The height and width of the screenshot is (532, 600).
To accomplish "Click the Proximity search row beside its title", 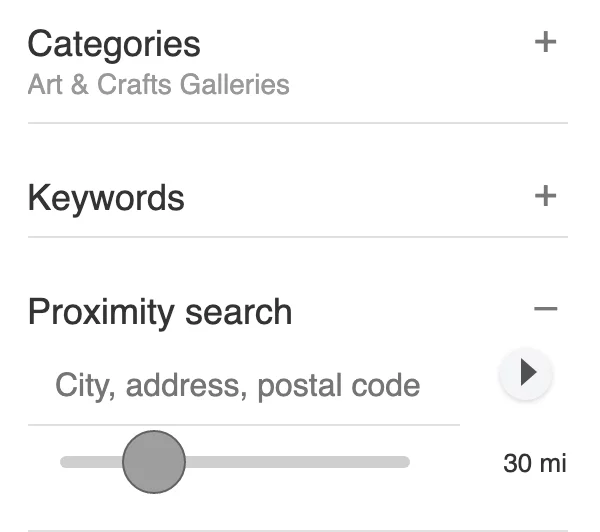I will tap(410, 312).
